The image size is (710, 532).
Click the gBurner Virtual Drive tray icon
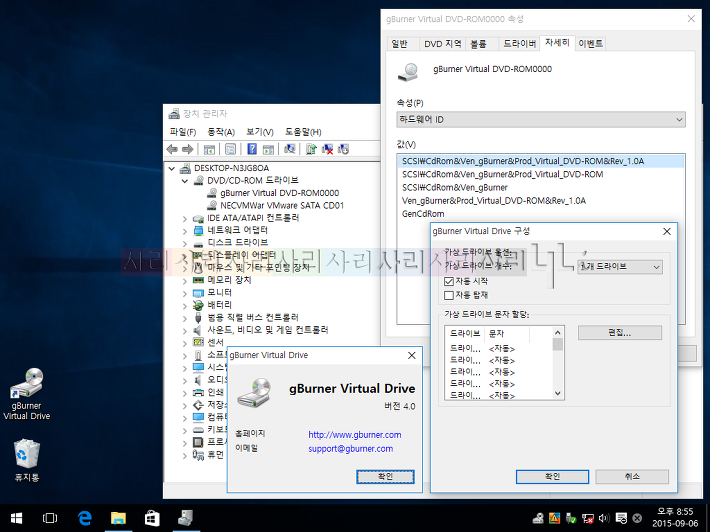[538, 518]
